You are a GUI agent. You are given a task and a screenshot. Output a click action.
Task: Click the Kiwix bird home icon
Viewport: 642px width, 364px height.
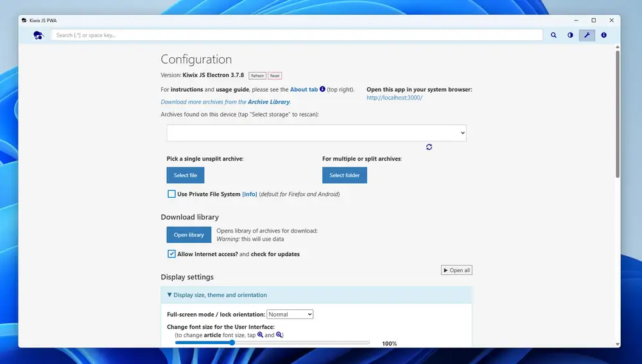(39, 35)
